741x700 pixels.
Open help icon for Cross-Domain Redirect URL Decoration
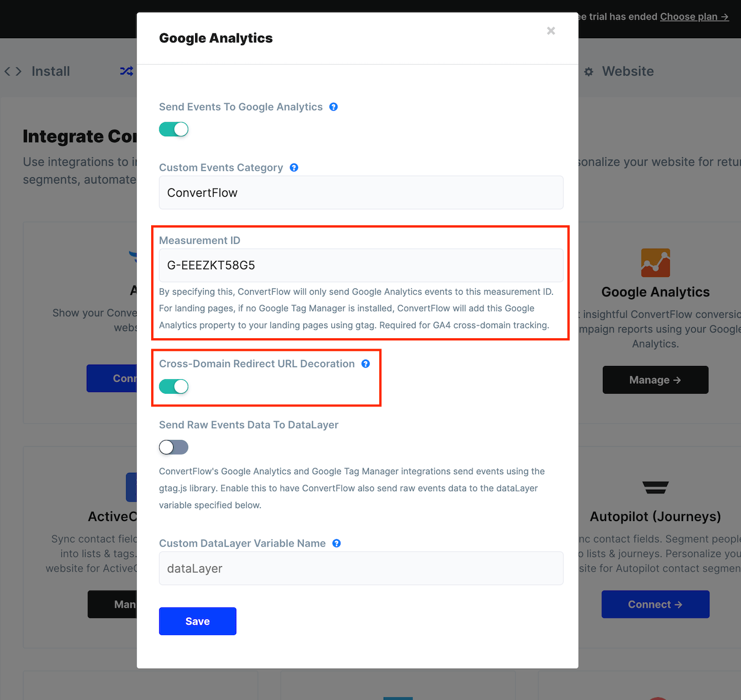click(x=366, y=364)
